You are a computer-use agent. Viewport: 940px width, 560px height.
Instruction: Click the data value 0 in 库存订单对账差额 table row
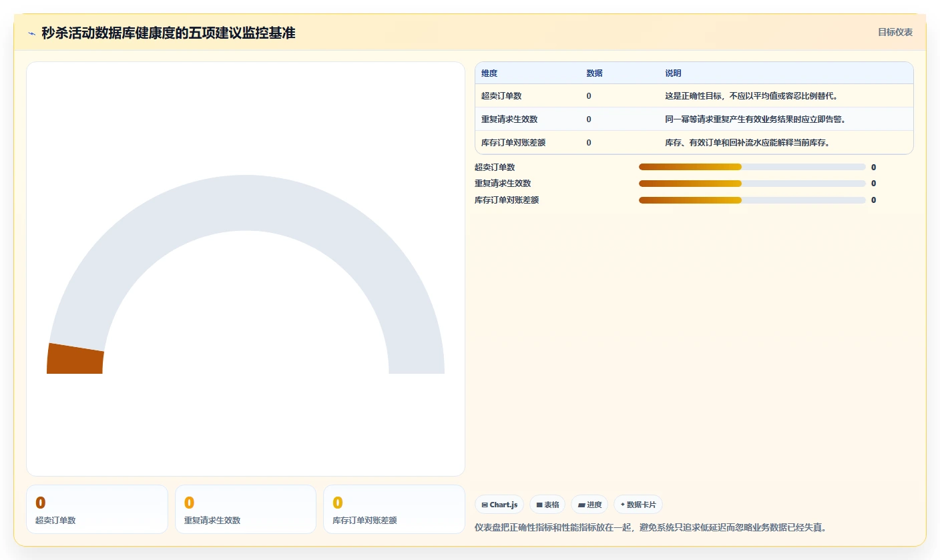pyautogui.click(x=589, y=143)
